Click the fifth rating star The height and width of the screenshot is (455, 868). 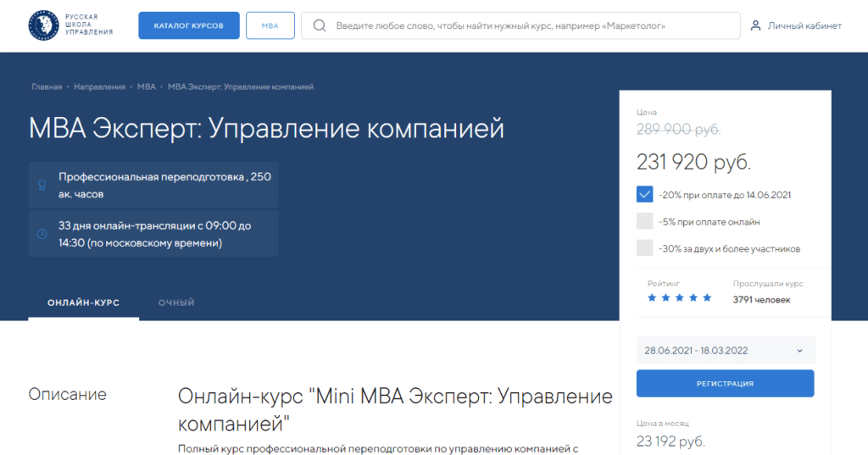pos(707,297)
